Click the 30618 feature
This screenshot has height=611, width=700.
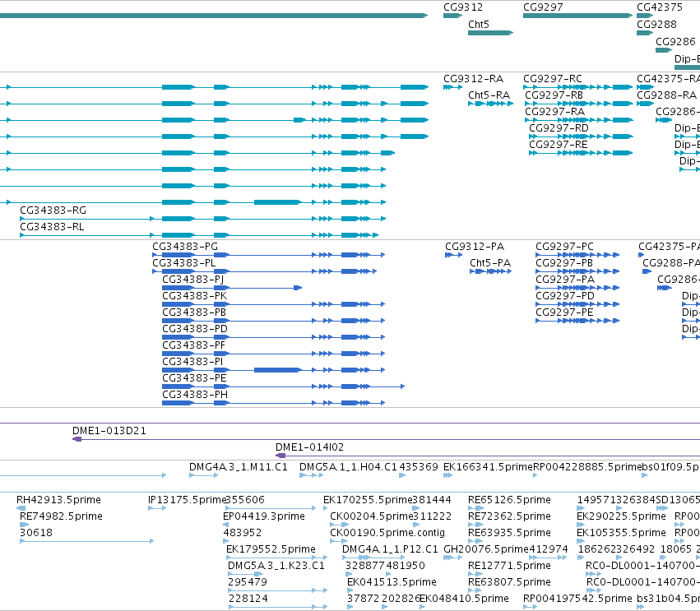pyautogui.click(x=87, y=541)
